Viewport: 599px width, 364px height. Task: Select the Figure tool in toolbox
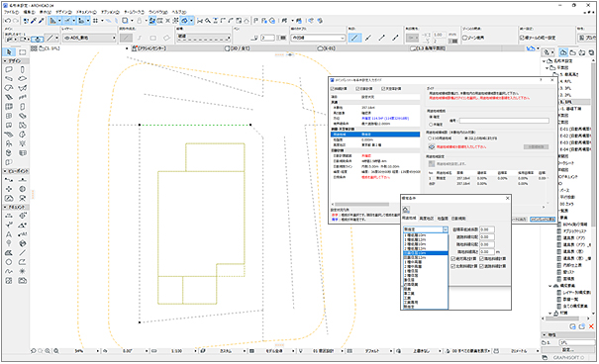coord(9,281)
